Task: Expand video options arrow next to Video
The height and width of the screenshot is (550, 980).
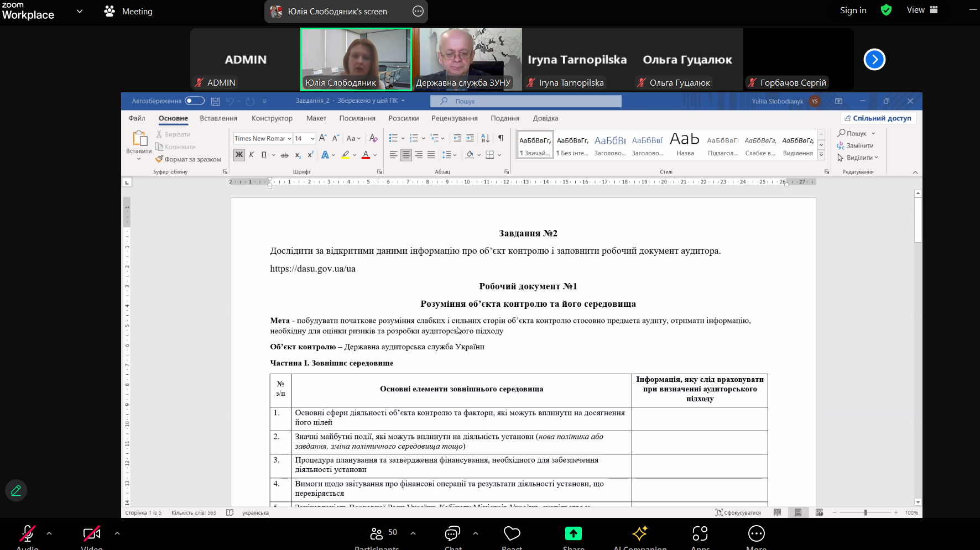Action: 117,533
